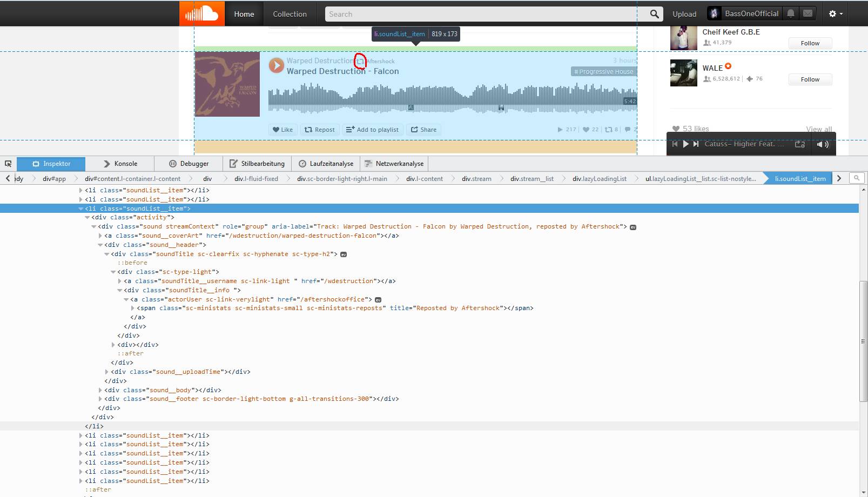This screenshot has height=497, width=868.
Task: Expand the sound__uploadTime div node
Action: pyautogui.click(x=107, y=372)
